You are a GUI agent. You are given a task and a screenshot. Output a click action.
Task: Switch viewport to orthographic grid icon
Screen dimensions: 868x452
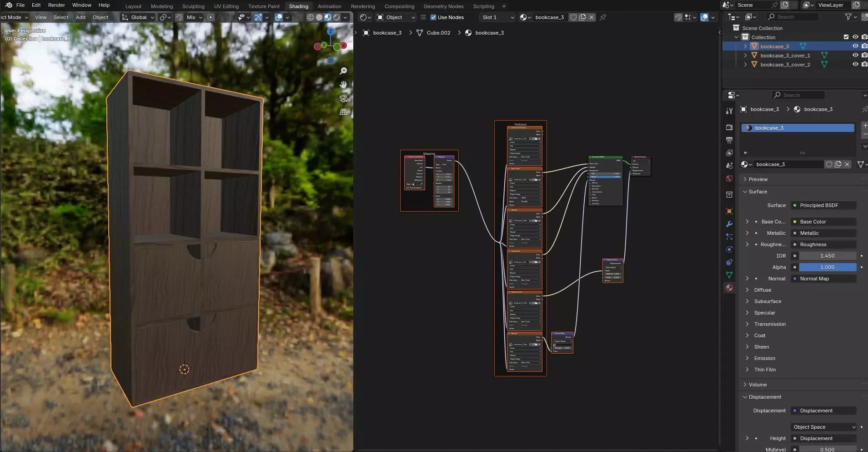pyautogui.click(x=343, y=112)
